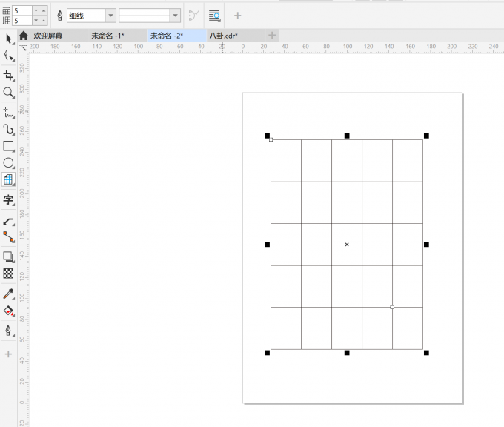Click the bottom-center selection handle

point(347,353)
